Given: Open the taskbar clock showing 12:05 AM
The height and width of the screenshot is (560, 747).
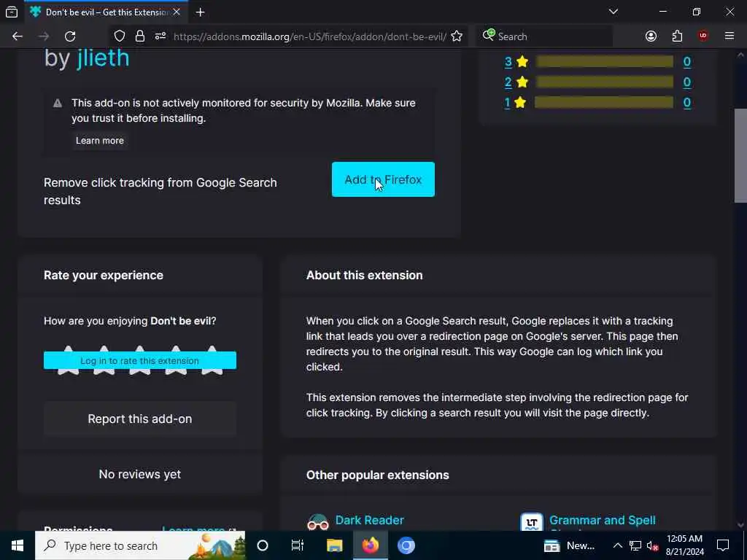Looking at the screenshot, I should [684, 545].
